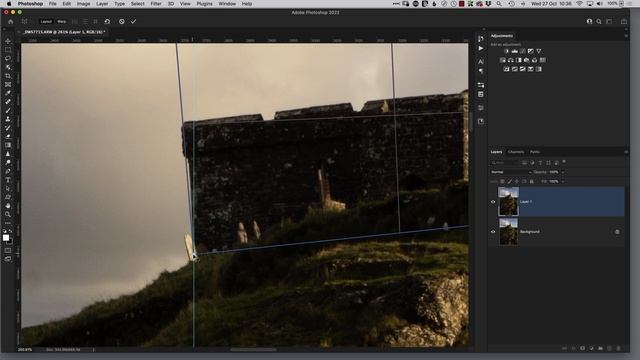Reset the perspective warp with undo arrow

[107, 22]
